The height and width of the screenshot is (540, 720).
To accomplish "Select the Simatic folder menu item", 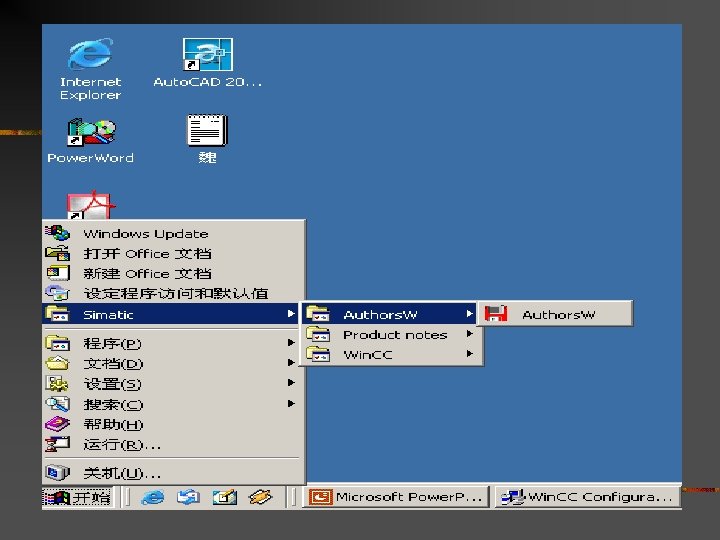I will [171, 314].
